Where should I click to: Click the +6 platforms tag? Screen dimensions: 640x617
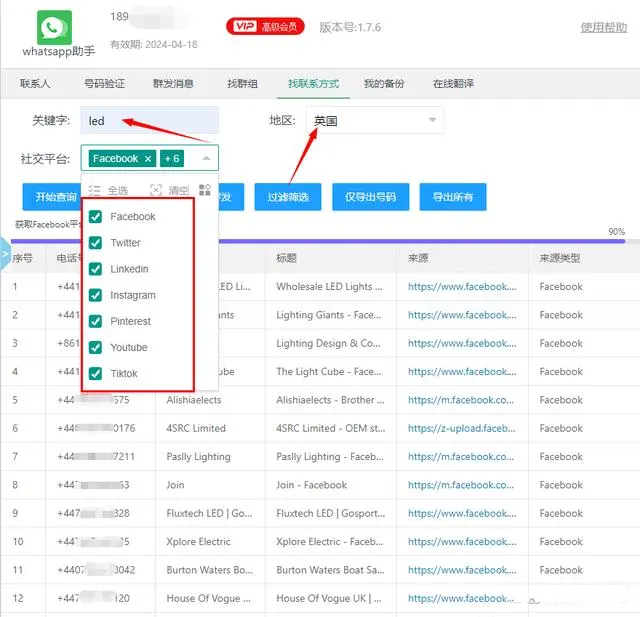pos(172,158)
